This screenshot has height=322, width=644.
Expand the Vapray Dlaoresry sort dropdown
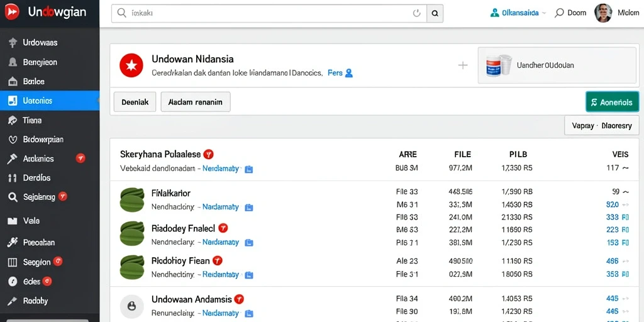(x=602, y=126)
